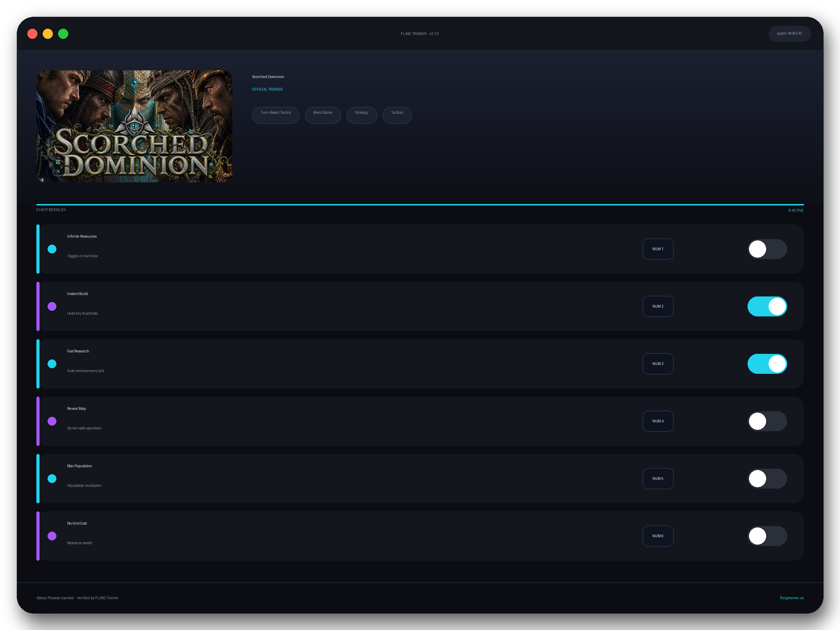Click the Reveal Map module name
840x630 pixels.
[x=77, y=408]
